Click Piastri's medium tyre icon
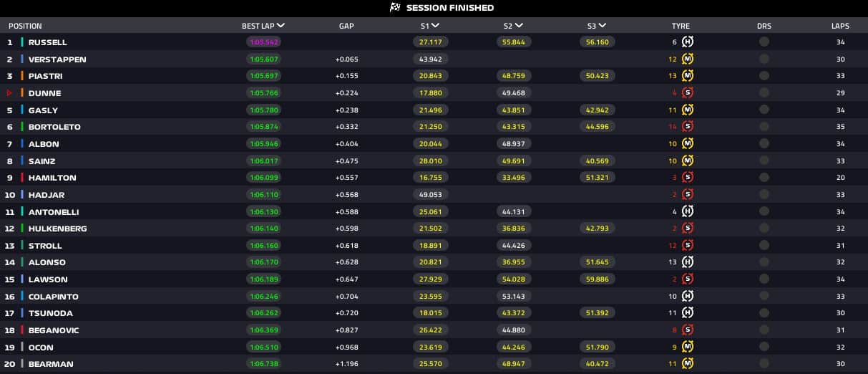The height and width of the screenshot is (374, 868). (x=688, y=76)
